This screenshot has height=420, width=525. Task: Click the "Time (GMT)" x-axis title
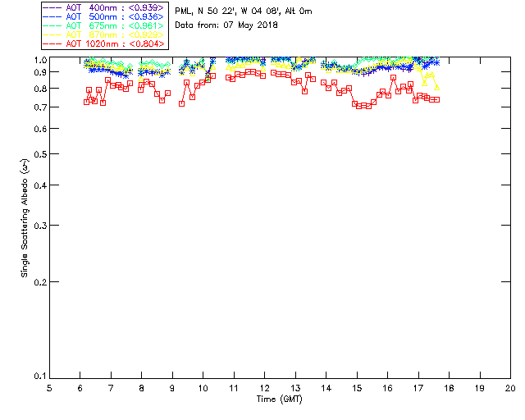coord(279,399)
